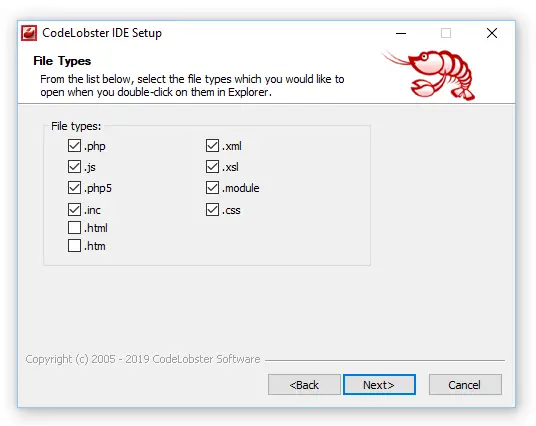536x426 pixels.
Task: Click the File Types heading
Action: click(x=62, y=61)
